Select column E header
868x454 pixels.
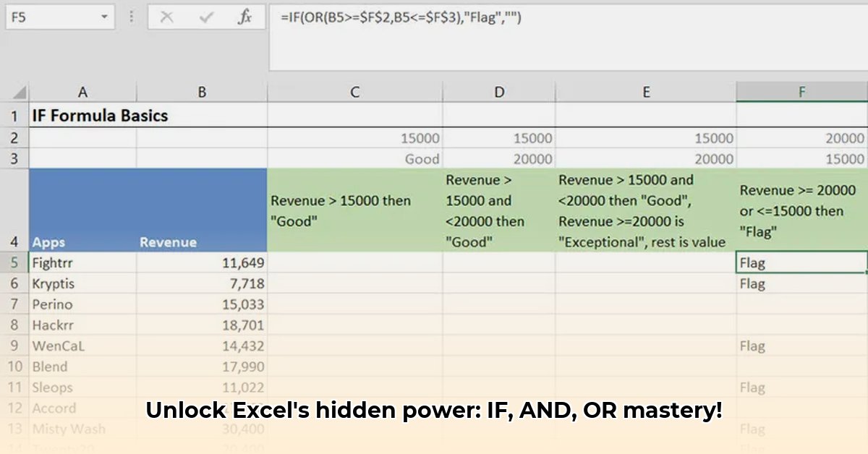click(x=646, y=92)
